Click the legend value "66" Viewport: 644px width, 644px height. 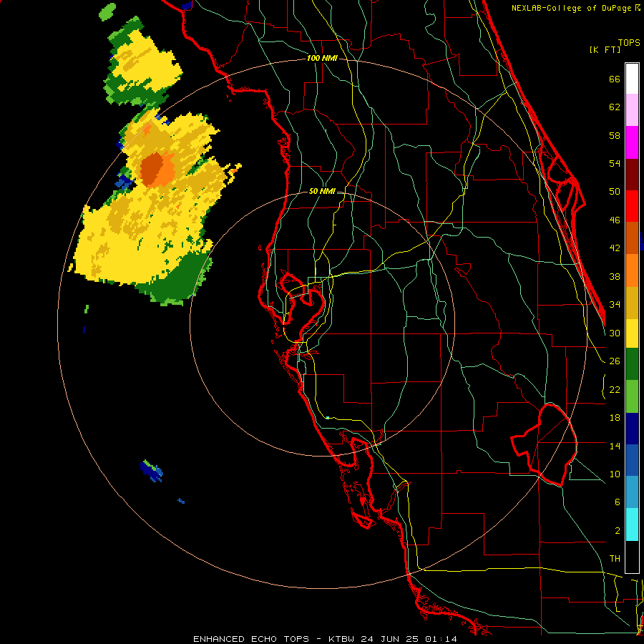pos(615,79)
